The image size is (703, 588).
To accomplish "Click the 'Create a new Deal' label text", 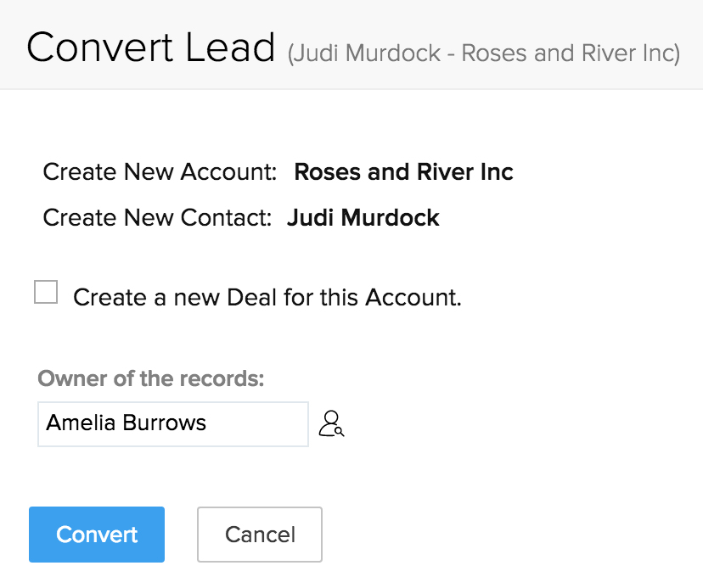I will (x=267, y=298).
